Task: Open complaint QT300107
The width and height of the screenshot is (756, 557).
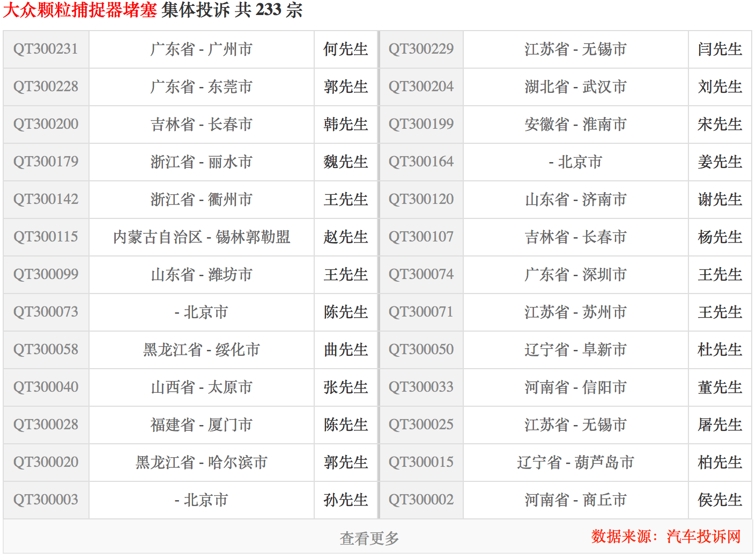Action: (421, 237)
